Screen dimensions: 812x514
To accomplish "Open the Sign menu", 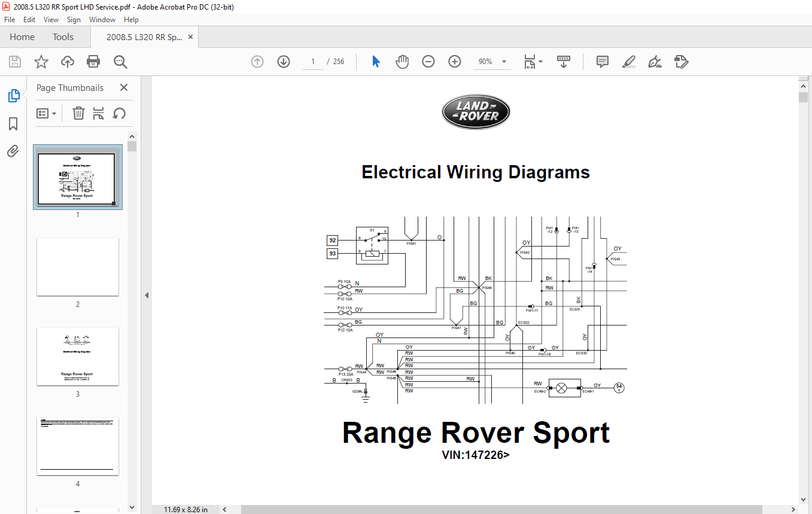I will point(74,20).
